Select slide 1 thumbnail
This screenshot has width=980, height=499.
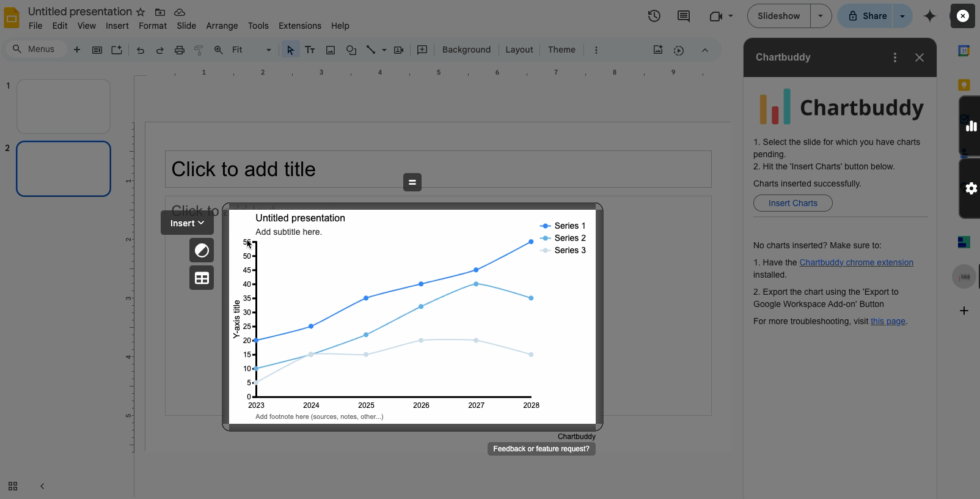click(64, 106)
